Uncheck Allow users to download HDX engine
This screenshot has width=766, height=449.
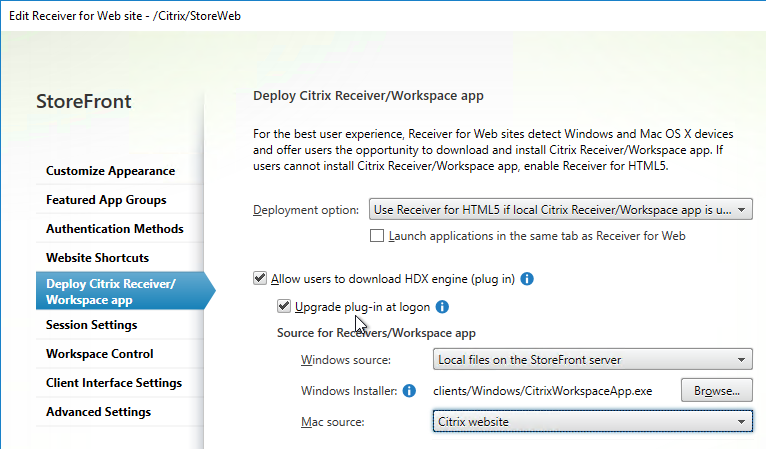[260, 278]
